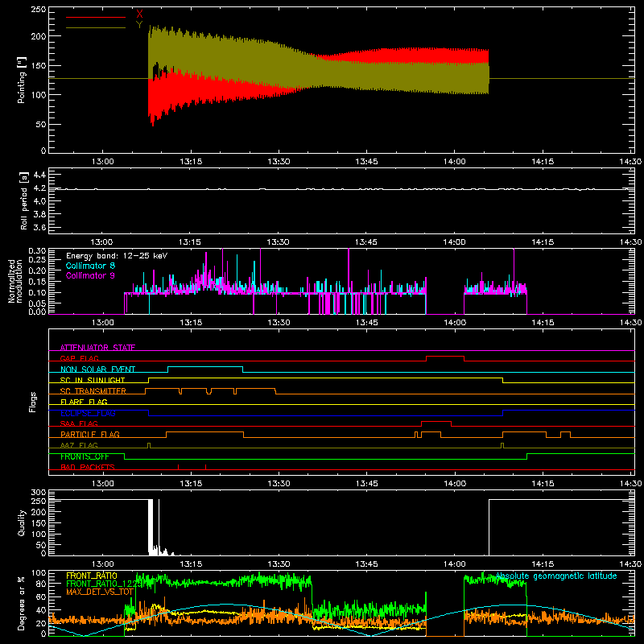Select the BAD_PACKETS flag label
This screenshot has width=644, height=644.
pyautogui.click(x=88, y=467)
